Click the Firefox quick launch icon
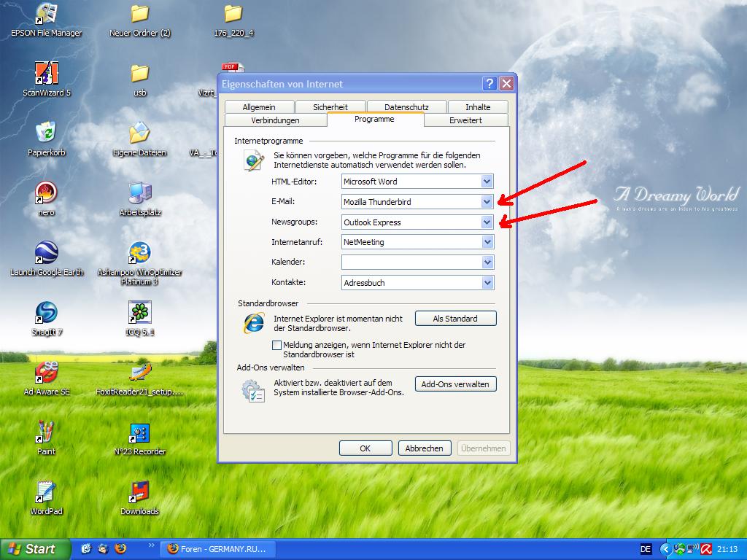The width and height of the screenshot is (747, 560). point(120,548)
